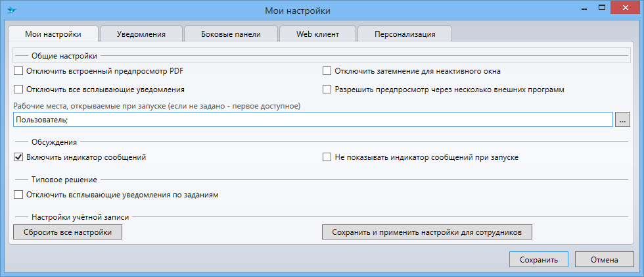Image resolution: width=644 pixels, height=277 pixels.
Task: Click the Отмена button
Action: (604, 259)
